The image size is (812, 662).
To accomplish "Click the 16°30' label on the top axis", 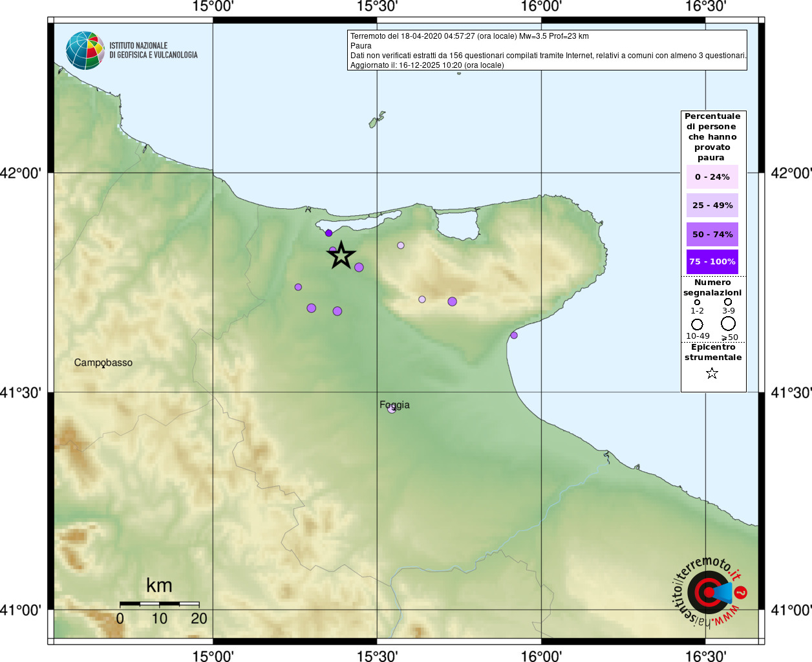I will (705, 6).
